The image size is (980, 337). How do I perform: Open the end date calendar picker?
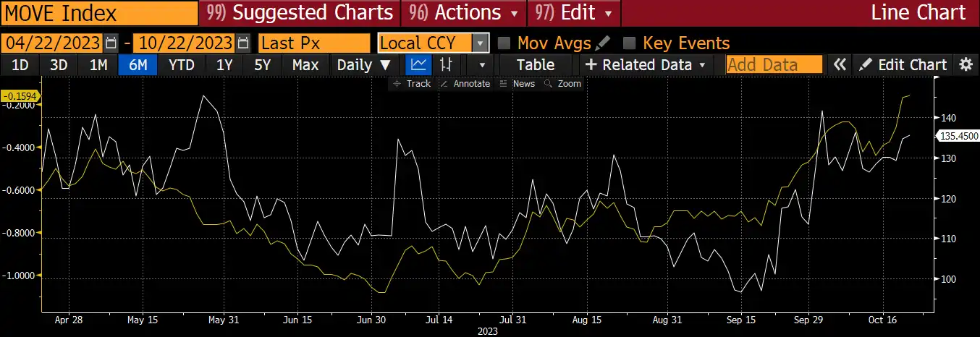[x=243, y=43]
